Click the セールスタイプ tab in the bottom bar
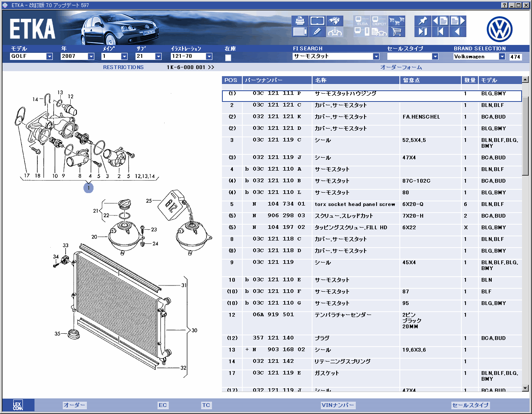This screenshot has width=532, height=414. pyautogui.click(x=470, y=405)
